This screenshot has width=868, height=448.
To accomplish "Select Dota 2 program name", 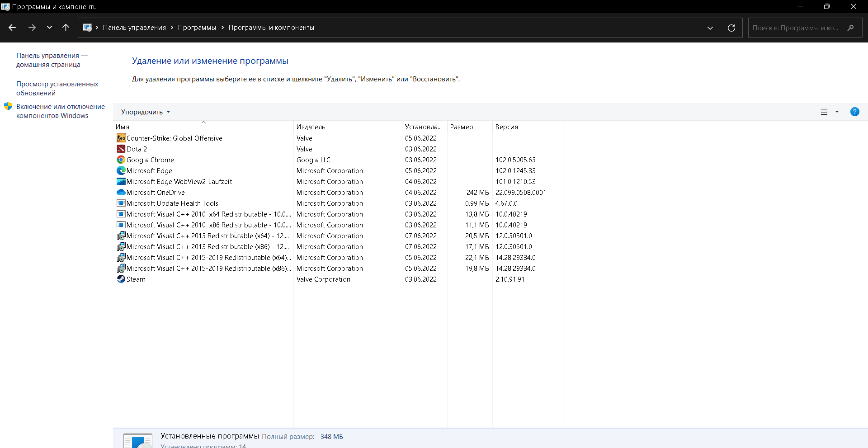I will click(137, 149).
